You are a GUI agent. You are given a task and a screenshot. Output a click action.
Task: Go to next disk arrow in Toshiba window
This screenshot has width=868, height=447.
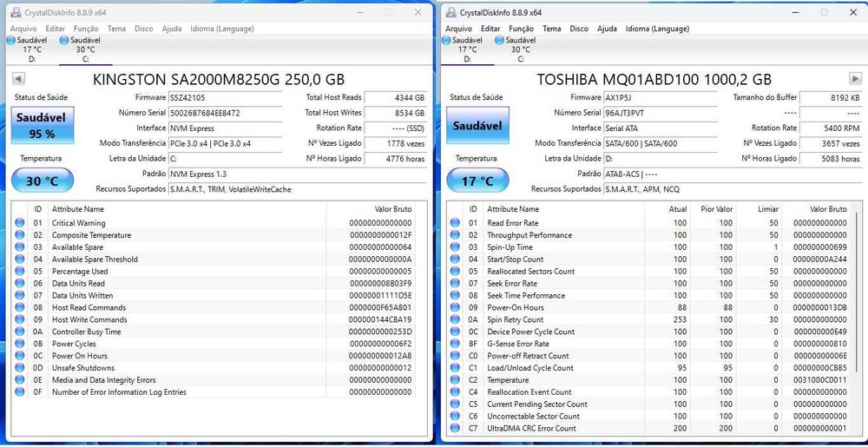coord(855,79)
